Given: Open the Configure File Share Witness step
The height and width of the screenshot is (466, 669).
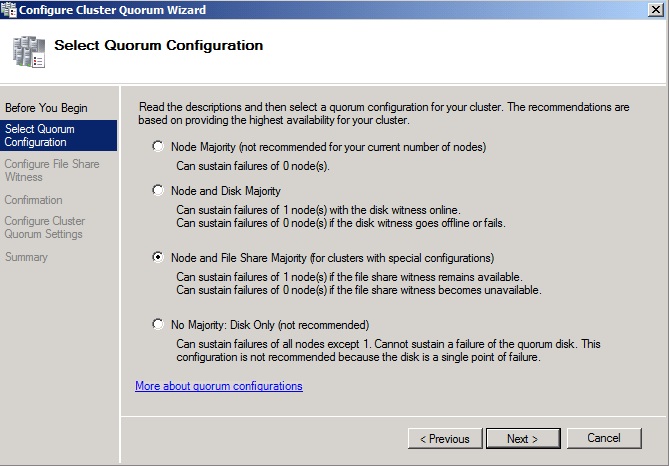Looking at the screenshot, I should click(x=52, y=170).
